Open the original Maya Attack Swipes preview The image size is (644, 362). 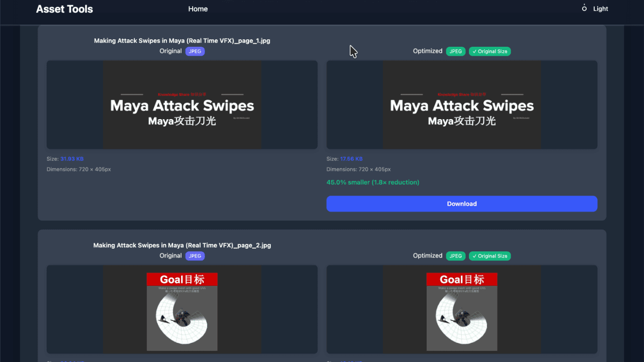pyautogui.click(x=182, y=105)
